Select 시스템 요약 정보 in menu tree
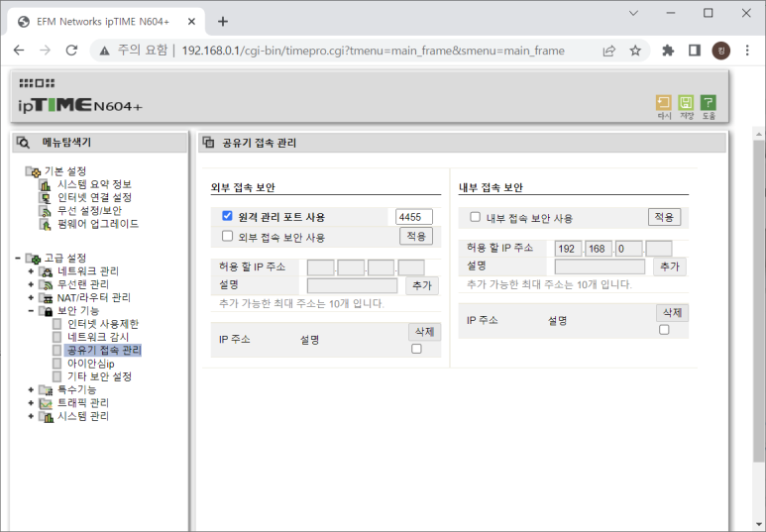766x532 pixels. (x=94, y=184)
